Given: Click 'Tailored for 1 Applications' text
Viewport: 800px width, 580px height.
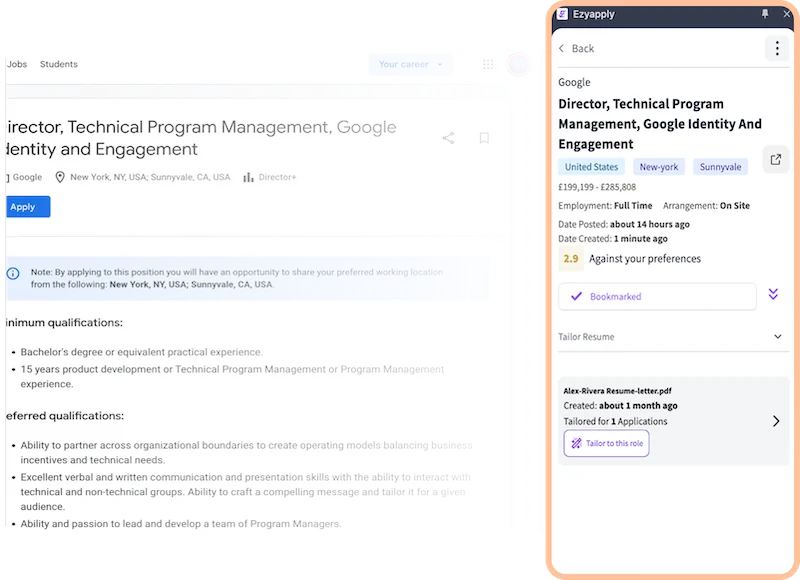Looking at the screenshot, I should 615,421.
